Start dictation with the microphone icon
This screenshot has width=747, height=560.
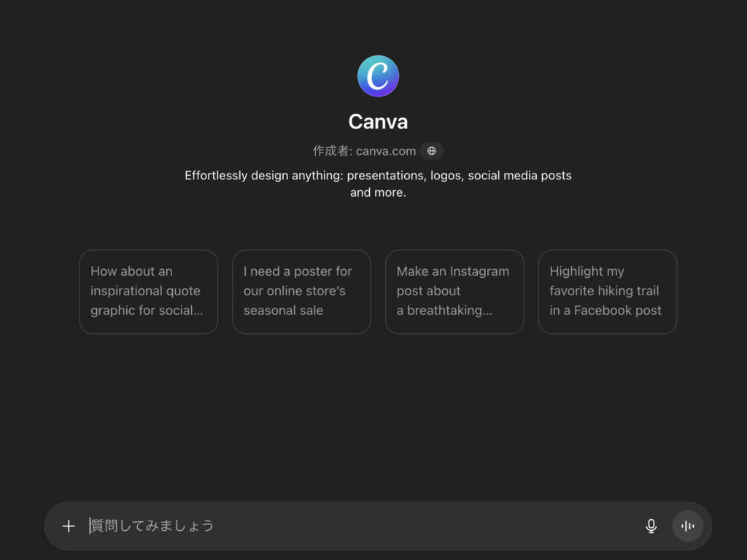[x=651, y=526]
